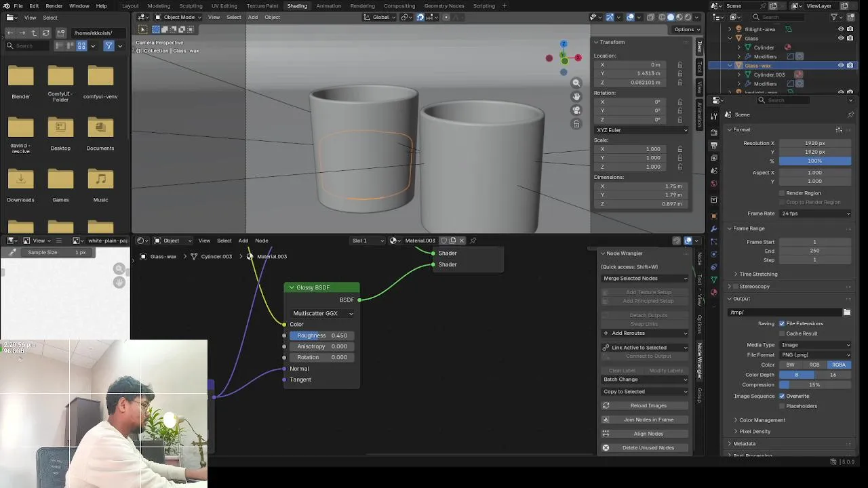Click the Join Nodes in Frame button
Screen dimensions: 868x488
pos(648,420)
